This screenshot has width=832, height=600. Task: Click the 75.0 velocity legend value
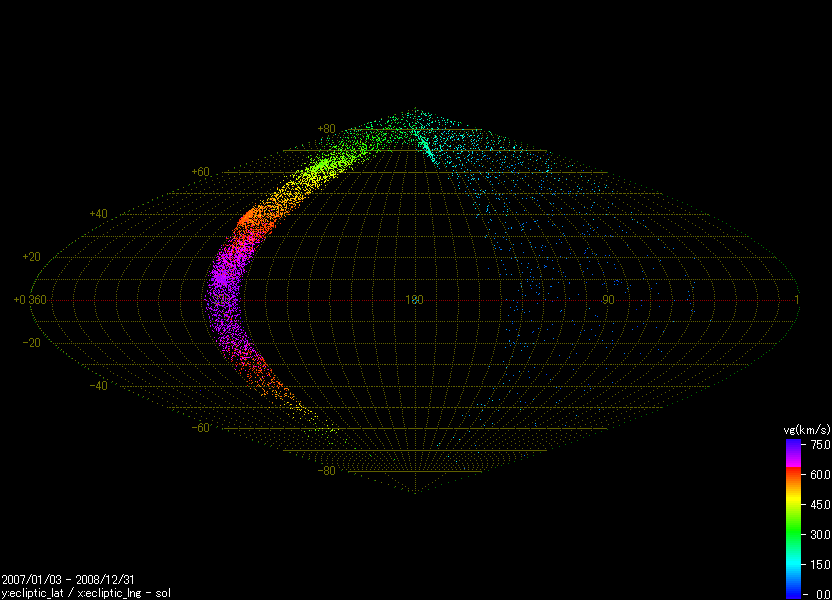pos(820,444)
